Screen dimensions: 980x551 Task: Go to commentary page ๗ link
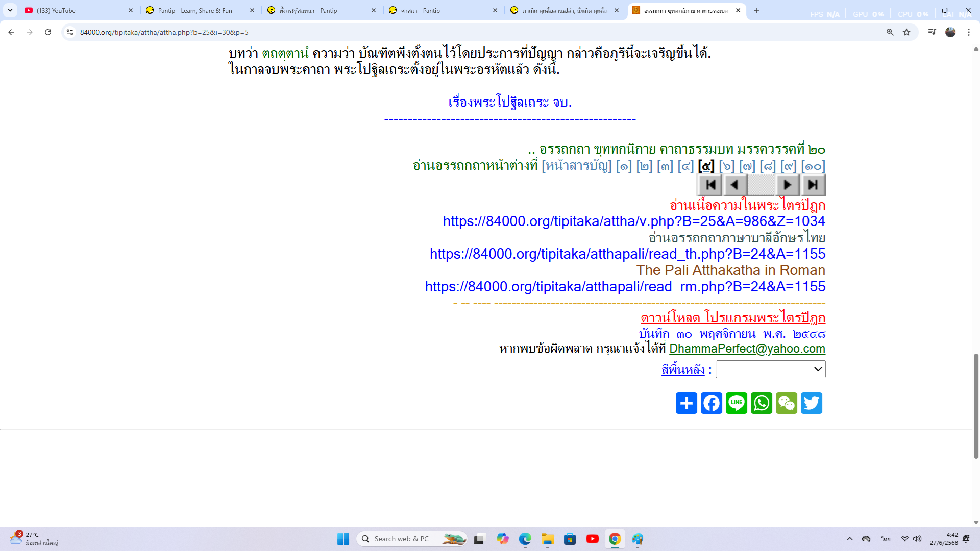click(x=747, y=166)
